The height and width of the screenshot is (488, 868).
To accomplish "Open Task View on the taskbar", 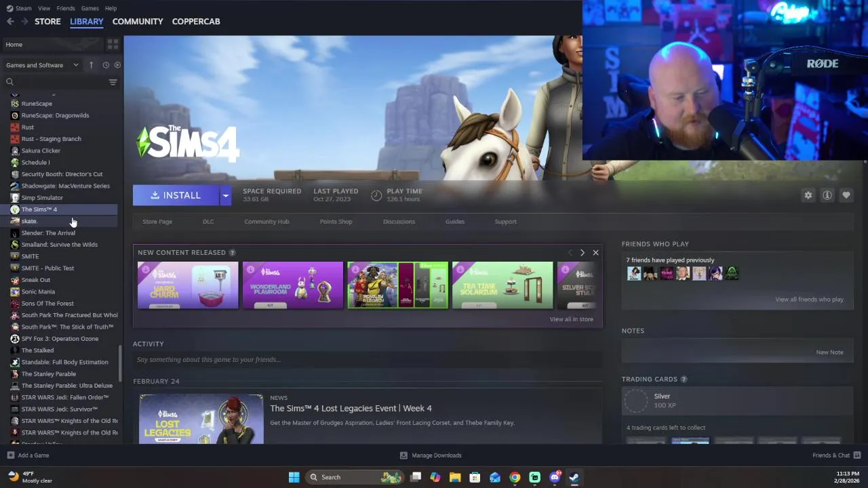I will (416, 477).
